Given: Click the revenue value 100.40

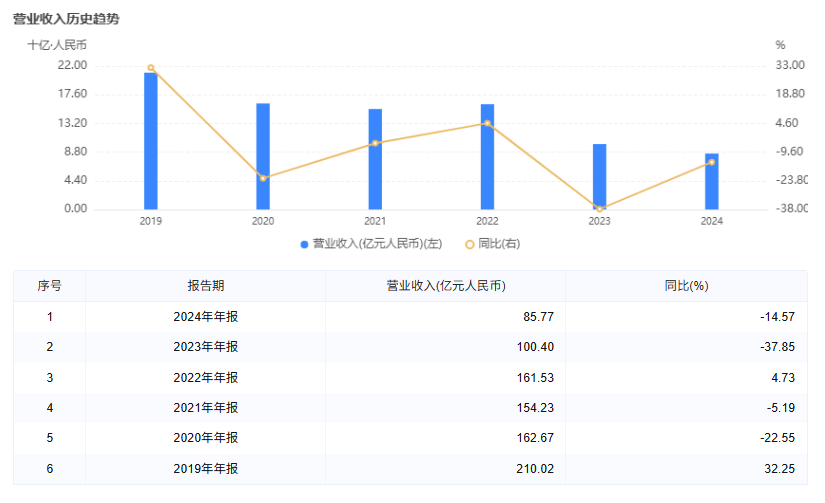Looking at the screenshot, I should click(535, 347).
